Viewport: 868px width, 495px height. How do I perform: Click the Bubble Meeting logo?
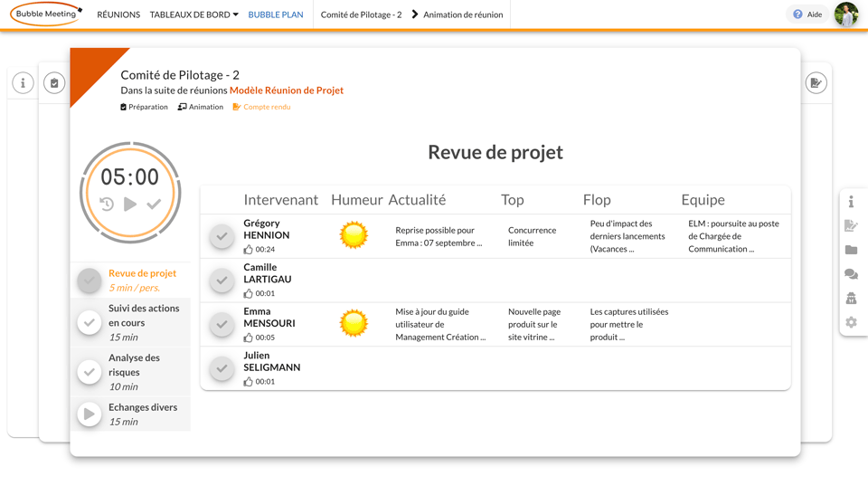click(x=46, y=14)
